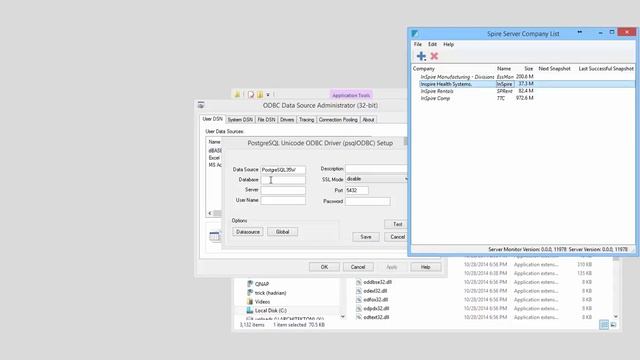Image resolution: width=640 pixels, height=360 pixels.
Task: Click the User Name input field
Action: click(283, 200)
